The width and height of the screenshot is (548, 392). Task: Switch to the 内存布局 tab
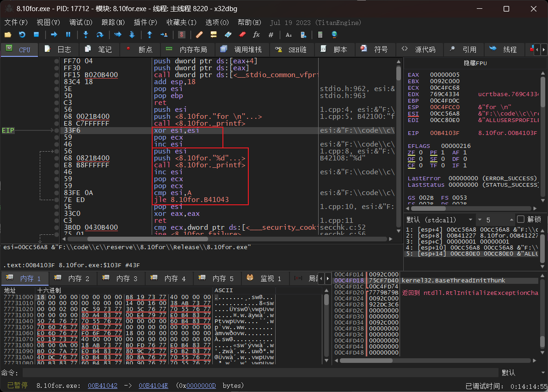pyautogui.click(x=187, y=49)
